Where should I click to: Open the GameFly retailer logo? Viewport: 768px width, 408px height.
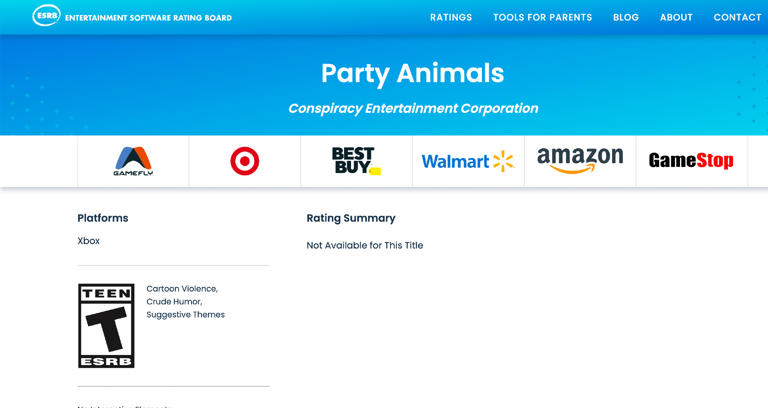pos(133,161)
